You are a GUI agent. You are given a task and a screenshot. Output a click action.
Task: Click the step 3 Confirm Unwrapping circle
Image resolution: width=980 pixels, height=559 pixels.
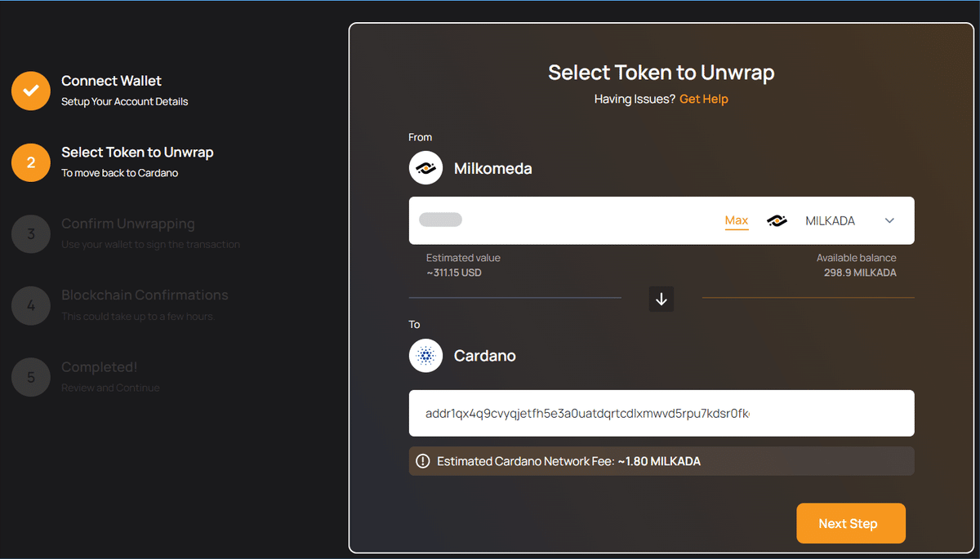click(31, 234)
